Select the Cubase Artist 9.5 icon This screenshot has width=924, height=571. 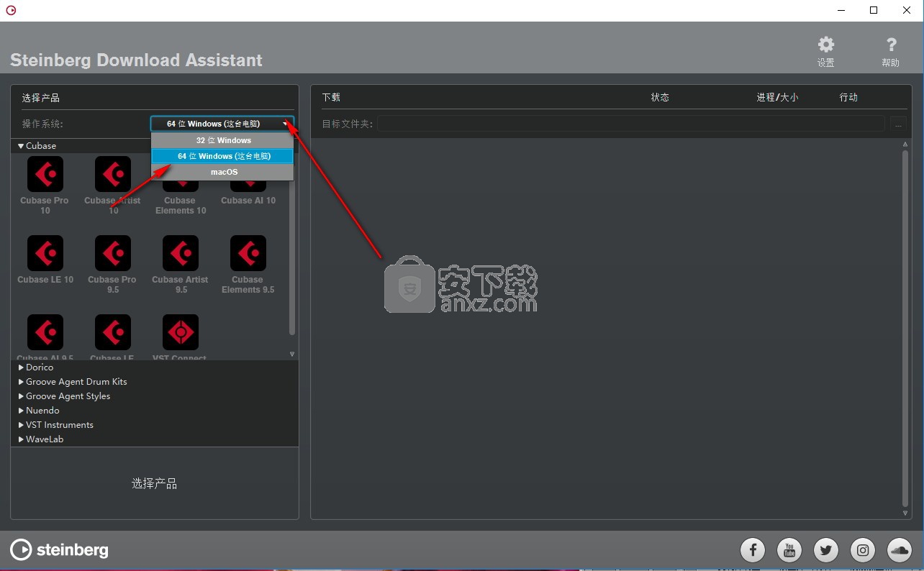click(x=181, y=254)
